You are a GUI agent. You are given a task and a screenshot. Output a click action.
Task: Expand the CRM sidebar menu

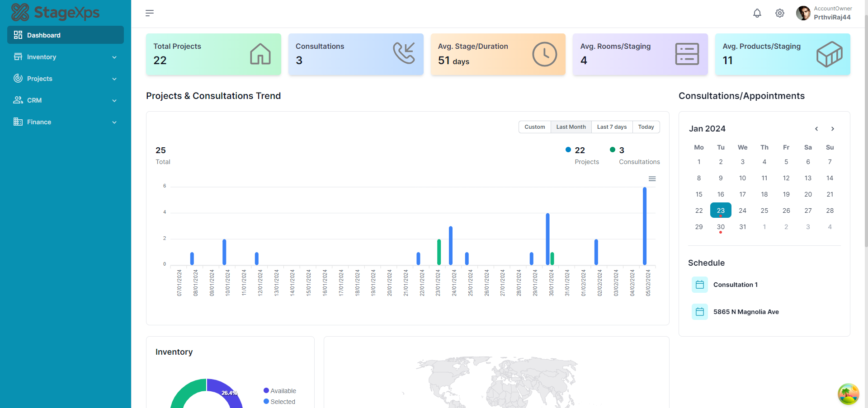pos(66,100)
